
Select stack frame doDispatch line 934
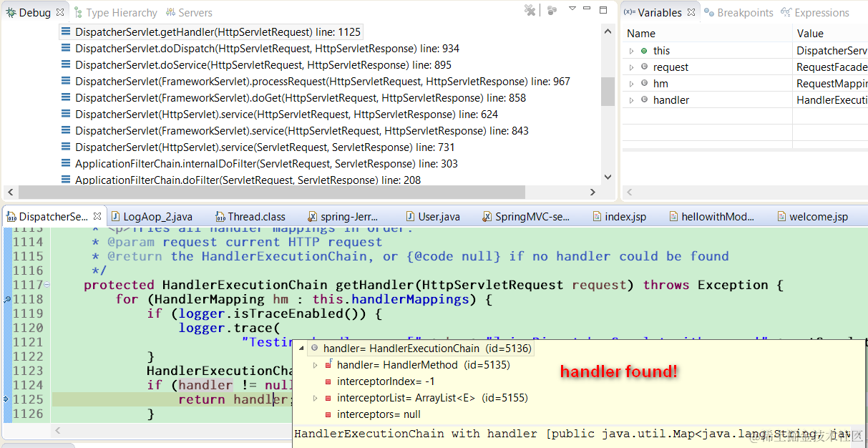click(x=267, y=49)
